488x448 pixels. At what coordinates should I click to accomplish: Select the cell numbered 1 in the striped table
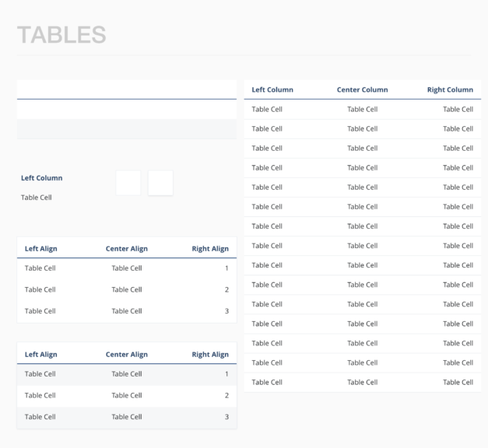[x=226, y=374]
